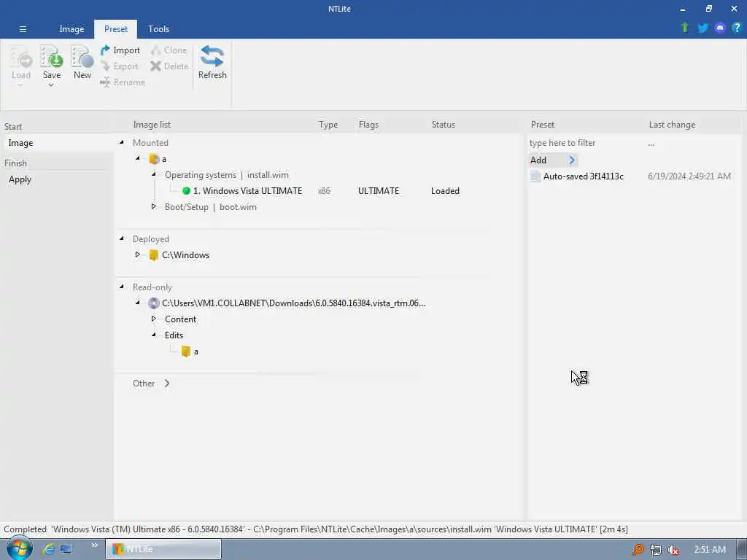Click the Save preset icon
Screen dimensions: 747x560
[x=52, y=57]
